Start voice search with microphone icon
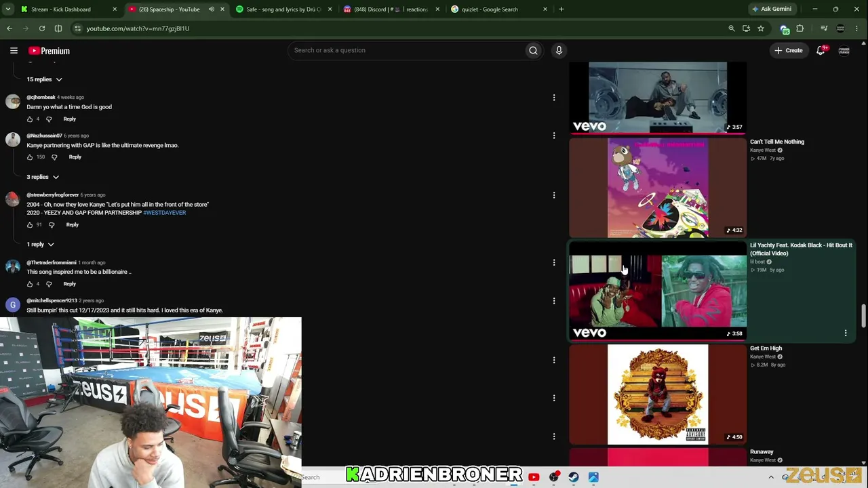Screen dimensions: 868x488 (559, 50)
